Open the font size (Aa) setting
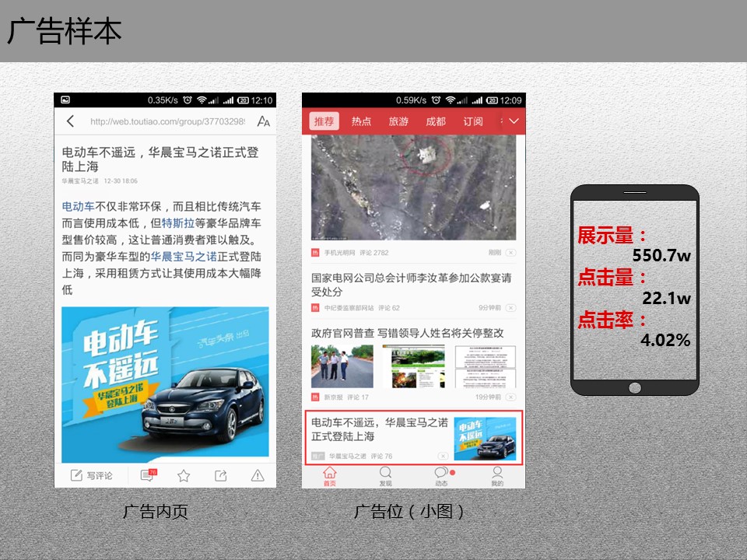This screenshot has height=560, width=747. pyautogui.click(x=264, y=121)
